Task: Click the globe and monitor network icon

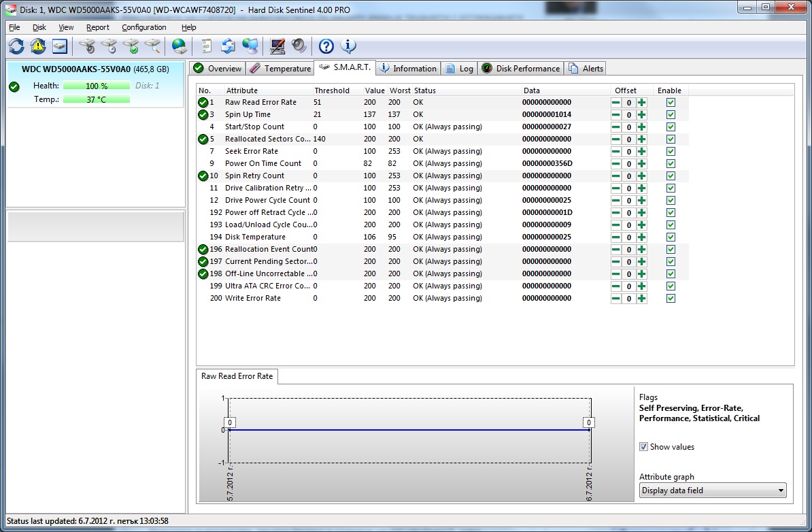Action: (x=250, y=46)
